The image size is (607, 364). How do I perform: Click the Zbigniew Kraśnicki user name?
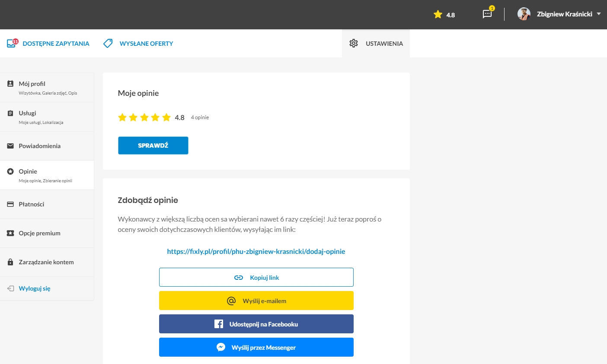565,14
